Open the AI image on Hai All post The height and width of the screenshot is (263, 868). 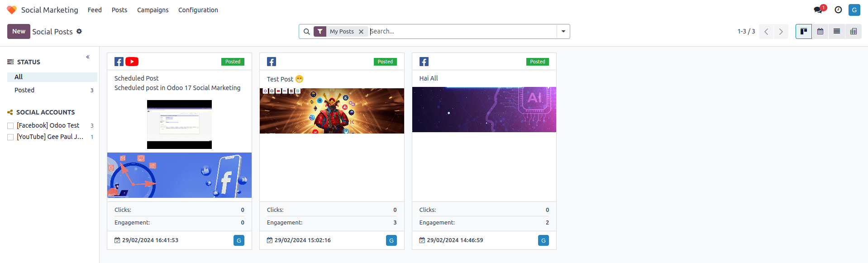coord(484,110)
